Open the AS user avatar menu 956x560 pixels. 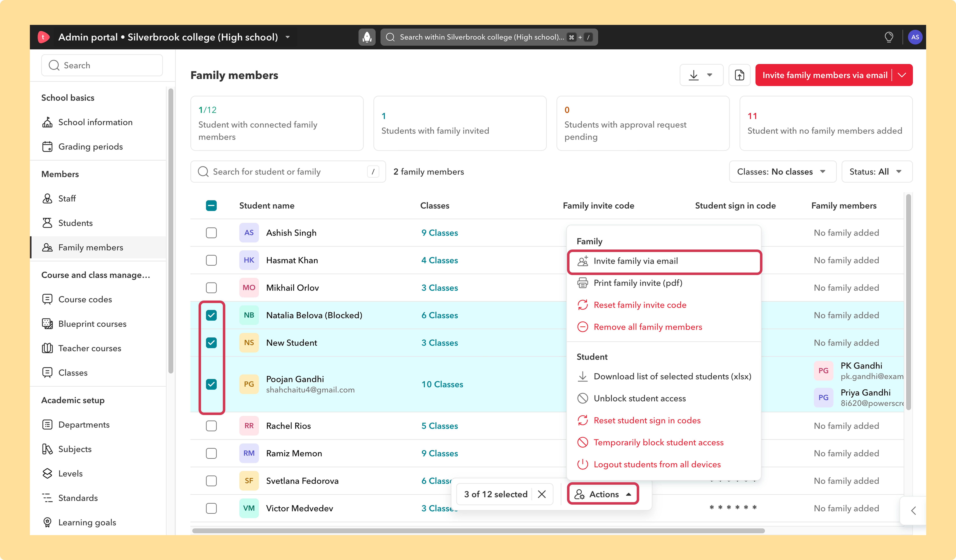[915, 37]
